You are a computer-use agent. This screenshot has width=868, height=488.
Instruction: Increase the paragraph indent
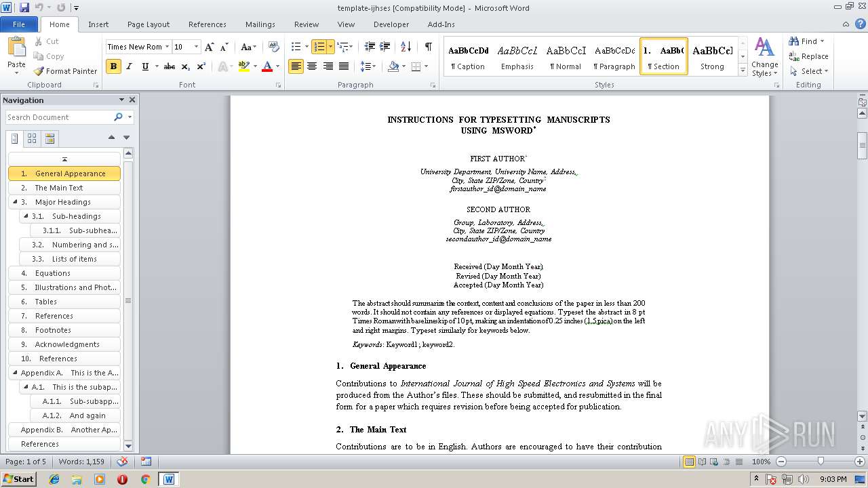point(385,47)
